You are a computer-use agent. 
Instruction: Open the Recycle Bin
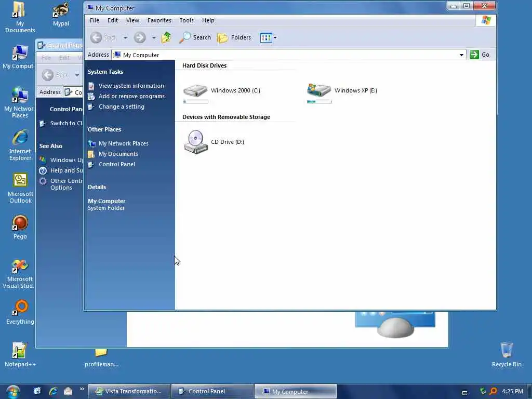[x=507, y=354]
